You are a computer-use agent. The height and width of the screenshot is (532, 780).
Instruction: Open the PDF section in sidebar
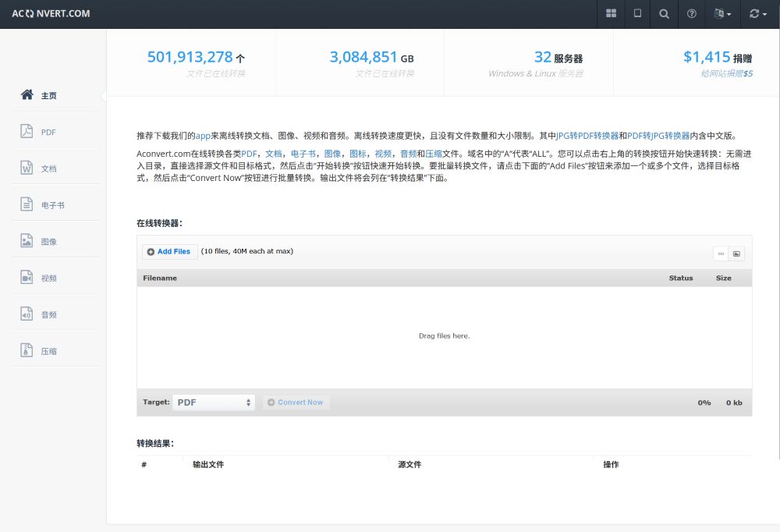tap(27, 131)
